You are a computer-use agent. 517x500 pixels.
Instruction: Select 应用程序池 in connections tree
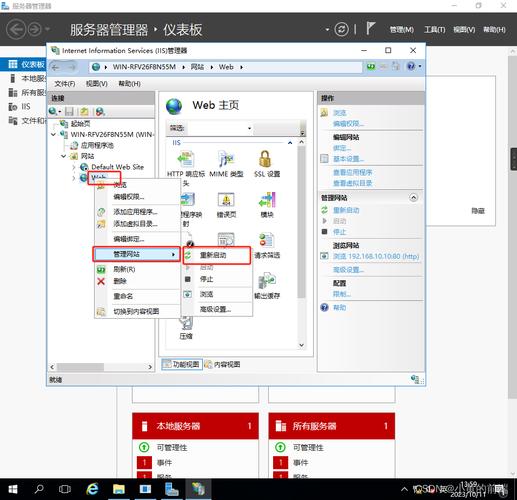point(97,145)
